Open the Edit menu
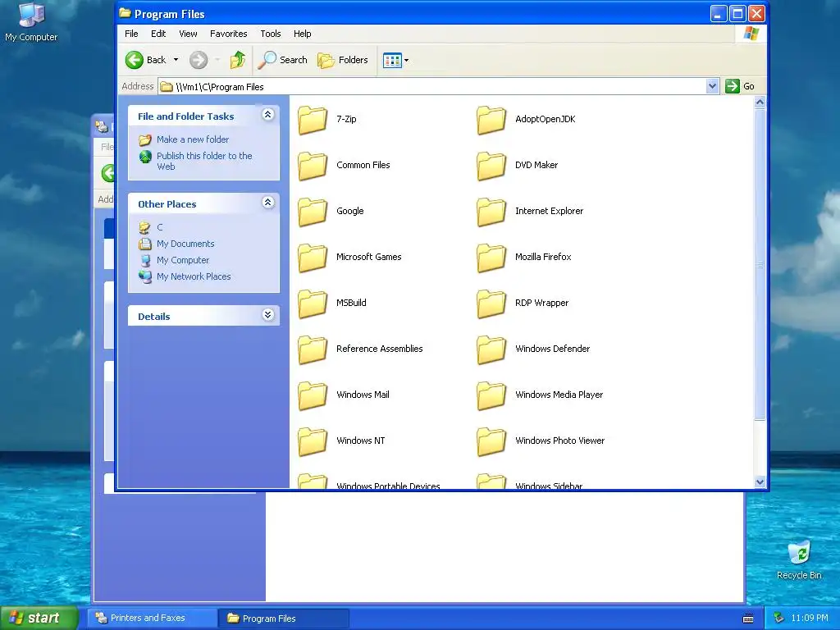Image resolution: width=840 pixels, height=630 pixels. pos(158,34)
